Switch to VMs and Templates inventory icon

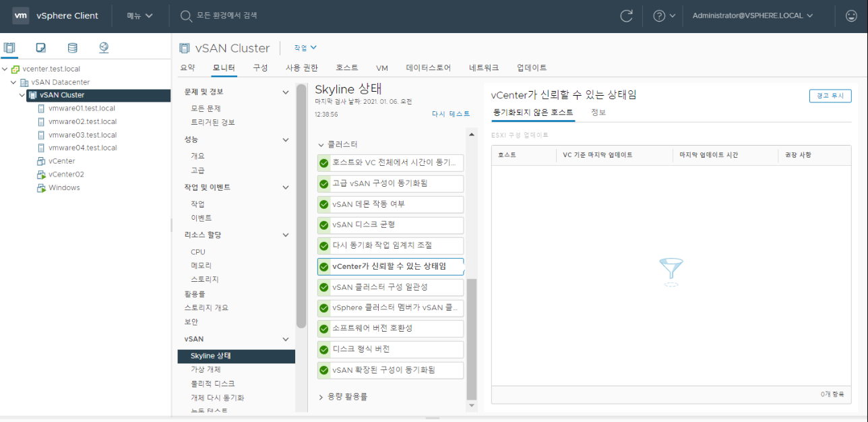pos(41,48)
